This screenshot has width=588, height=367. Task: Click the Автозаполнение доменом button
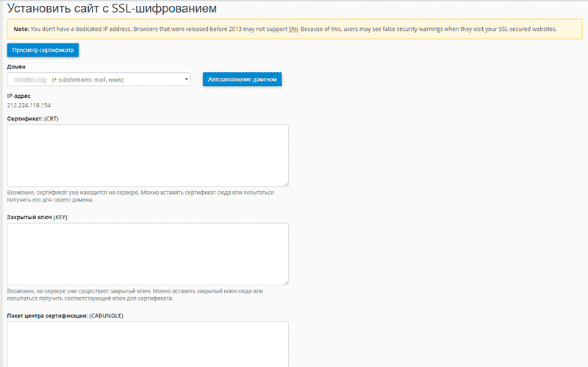(242, 79)
